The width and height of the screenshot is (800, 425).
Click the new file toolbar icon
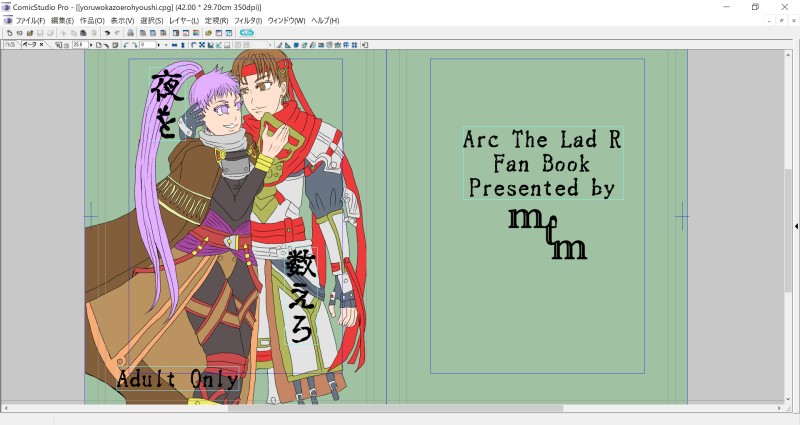[9, 33]
